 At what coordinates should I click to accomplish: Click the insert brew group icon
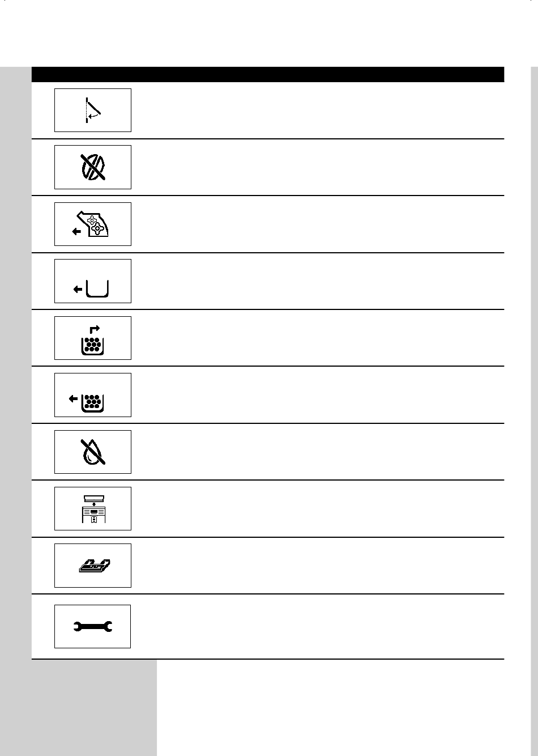point(92,224)
